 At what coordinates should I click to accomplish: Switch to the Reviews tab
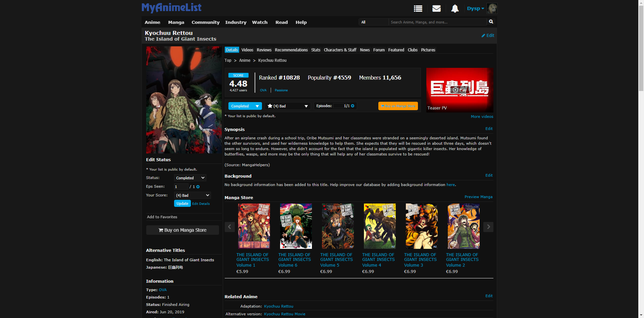point(264,50)
